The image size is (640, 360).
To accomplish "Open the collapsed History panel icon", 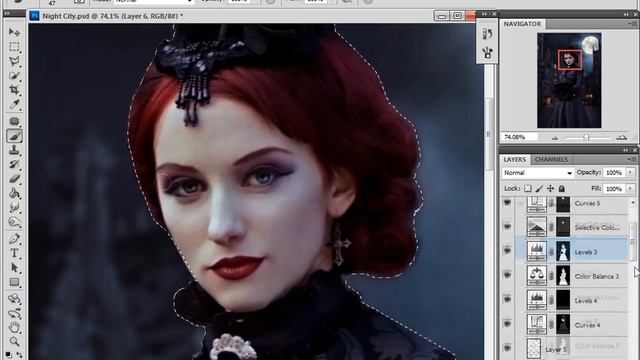I will tap(487, 34).
